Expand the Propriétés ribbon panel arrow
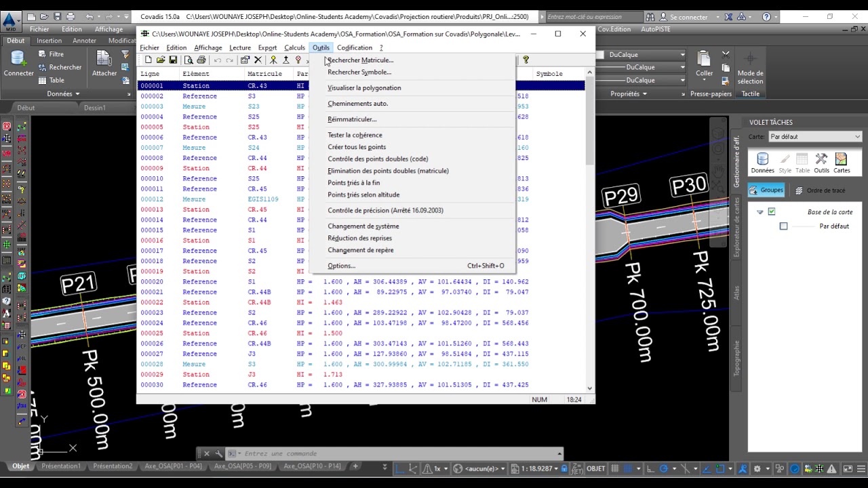Screen dimensions: 868x488 [x=644, y=94]
